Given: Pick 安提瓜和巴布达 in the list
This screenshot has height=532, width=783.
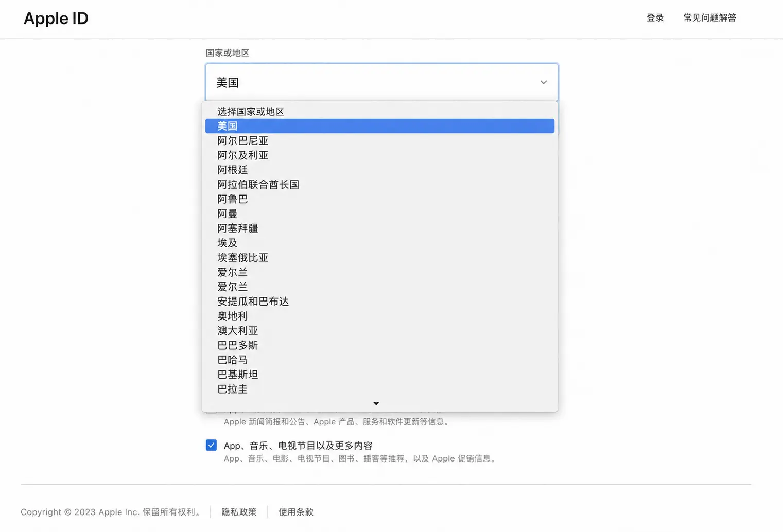Looking at the screenshot, I should coord(380,302).
